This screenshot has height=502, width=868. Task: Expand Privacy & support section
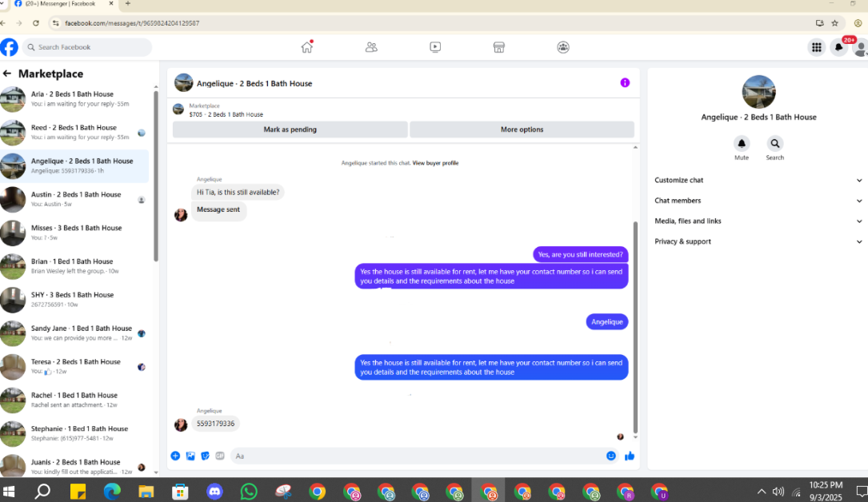pyautogui.click(x=758, y=241)
